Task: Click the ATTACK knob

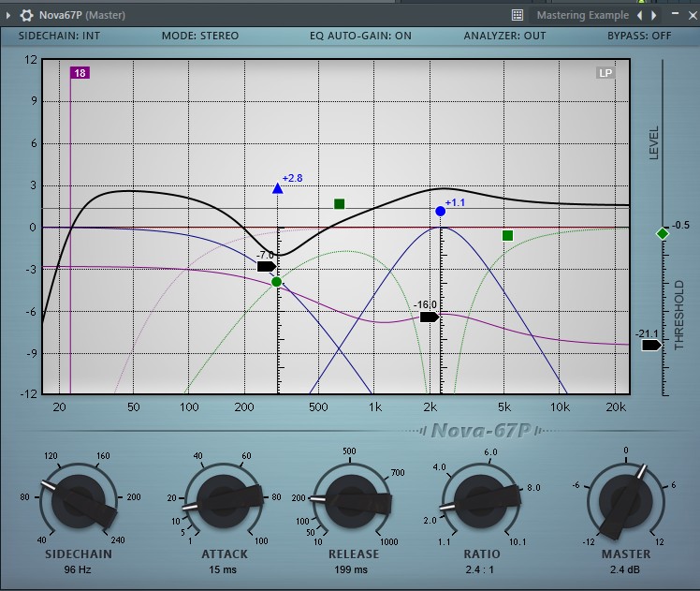Action: click(x=223, y=501)
